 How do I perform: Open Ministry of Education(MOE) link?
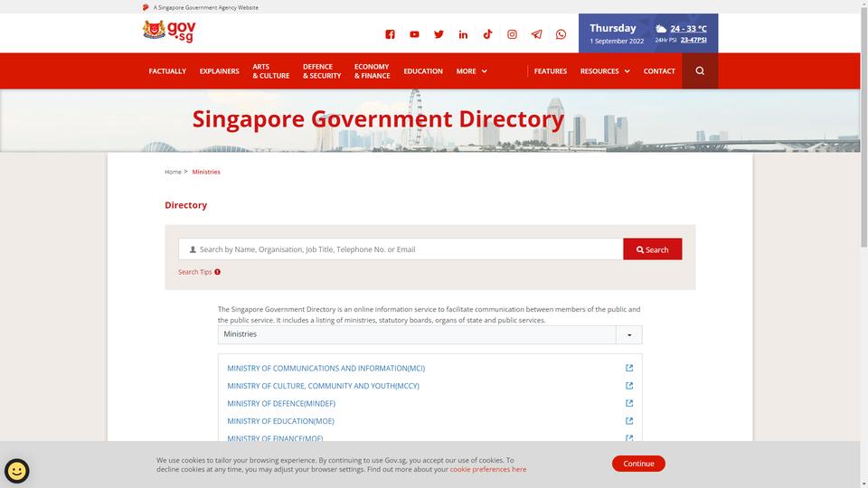pos(280,422)
